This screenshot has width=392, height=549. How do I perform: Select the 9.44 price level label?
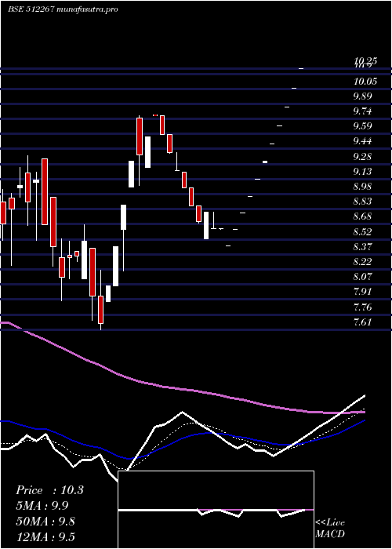[x=362, y=141]
